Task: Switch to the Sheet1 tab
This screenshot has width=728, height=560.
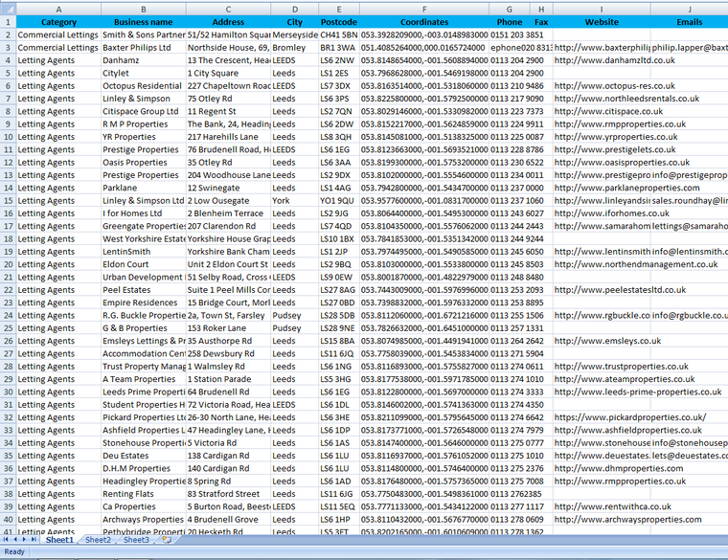Action: click(59, 540)
